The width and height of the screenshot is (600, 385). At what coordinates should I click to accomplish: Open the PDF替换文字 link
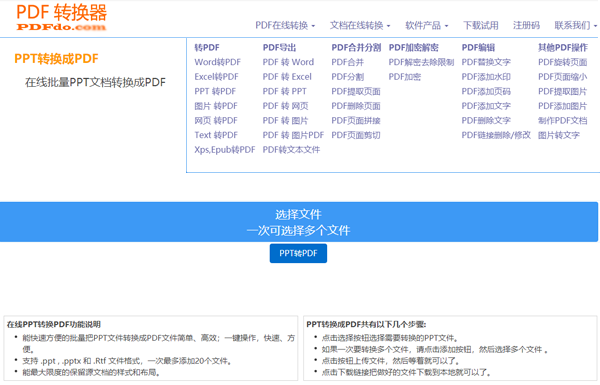click(x=486, y=62)
